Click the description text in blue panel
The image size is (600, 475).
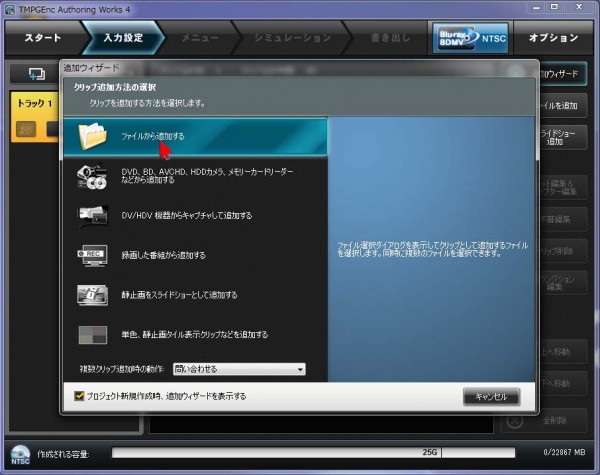[x=432, y=249]
